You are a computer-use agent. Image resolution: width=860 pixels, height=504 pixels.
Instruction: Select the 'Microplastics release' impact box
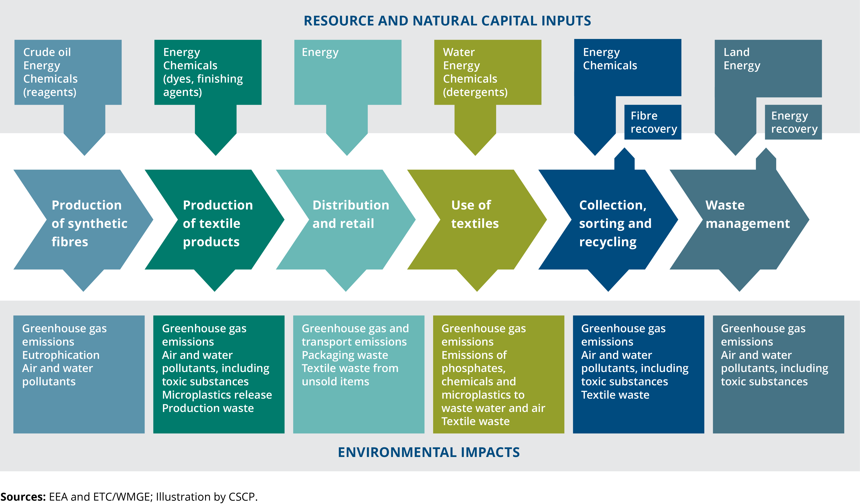219,374
